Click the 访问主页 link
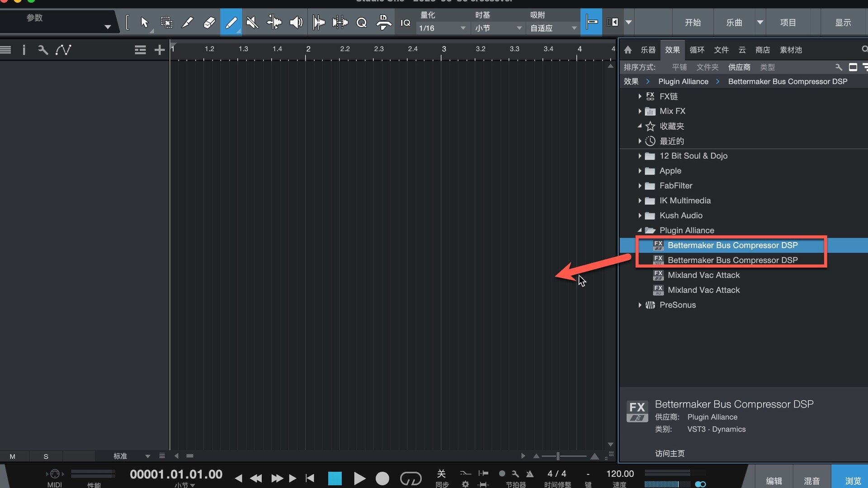Image resolution: width=868 pixels, height=488 pixels. (670, 453)
